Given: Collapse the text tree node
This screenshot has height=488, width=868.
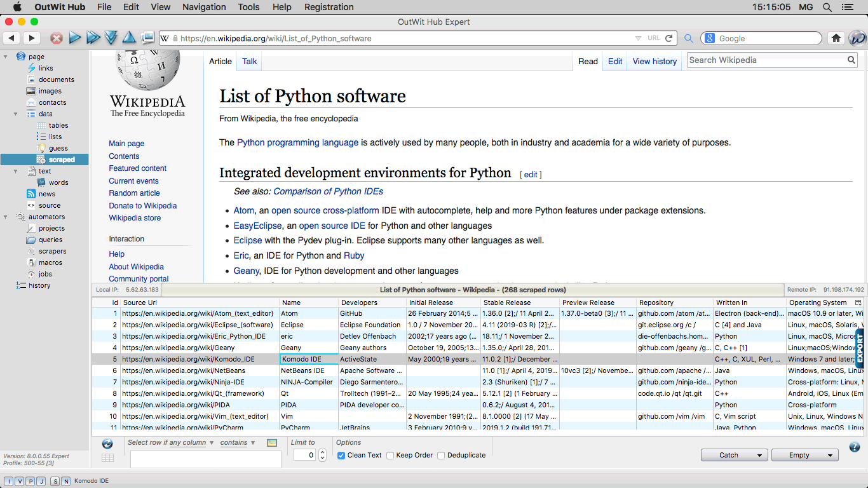Looking at the screenshot, I should pyautogui.click(x=16, y=171).
